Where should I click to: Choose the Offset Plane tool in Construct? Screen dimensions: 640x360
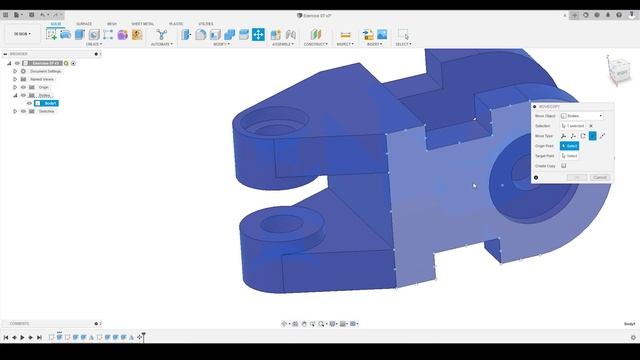tap(316, 35)
